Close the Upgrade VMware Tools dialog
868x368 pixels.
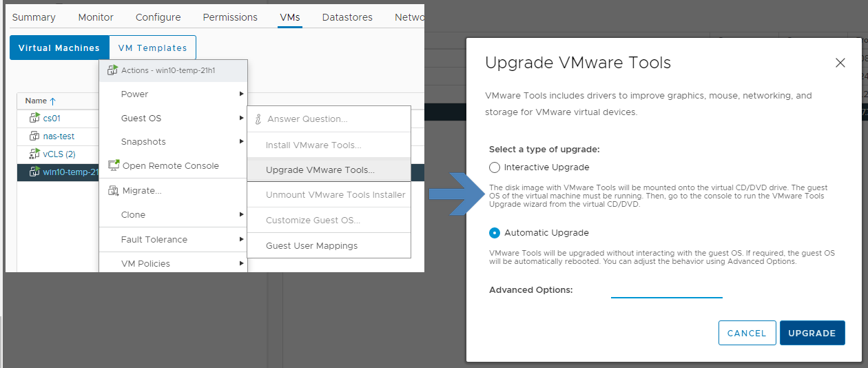[840, 63]
